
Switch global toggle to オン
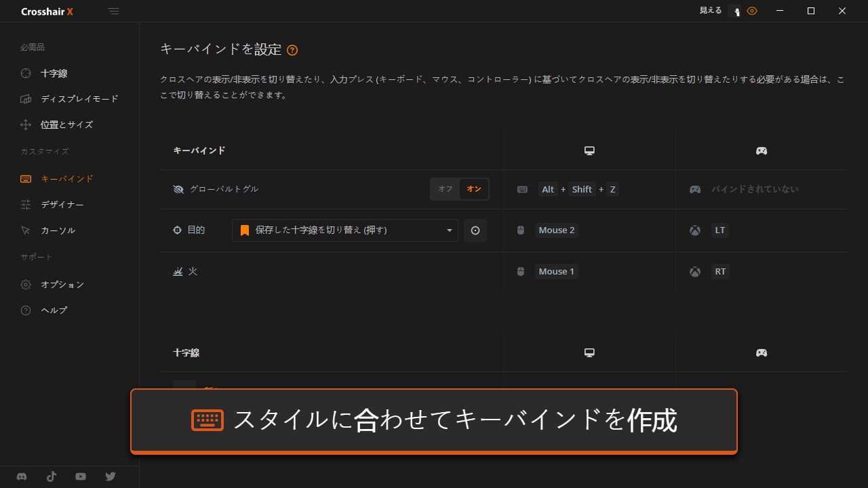(x=474, y=189)
